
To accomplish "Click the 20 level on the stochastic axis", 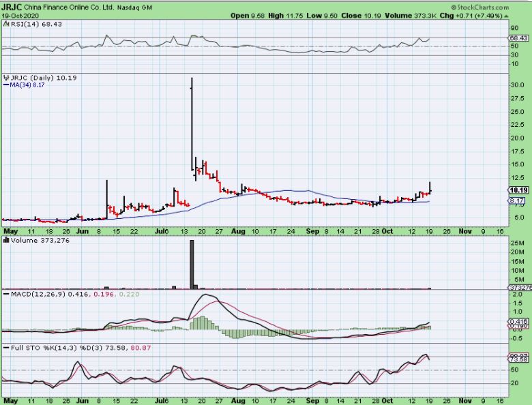I will pyautogui.click(x=514, y=383).
